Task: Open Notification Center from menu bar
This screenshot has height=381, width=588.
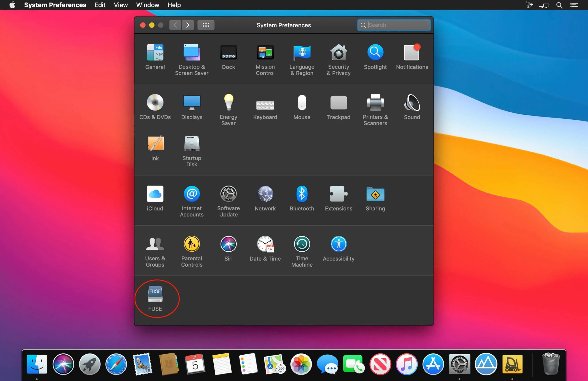Action: [573, 5]
